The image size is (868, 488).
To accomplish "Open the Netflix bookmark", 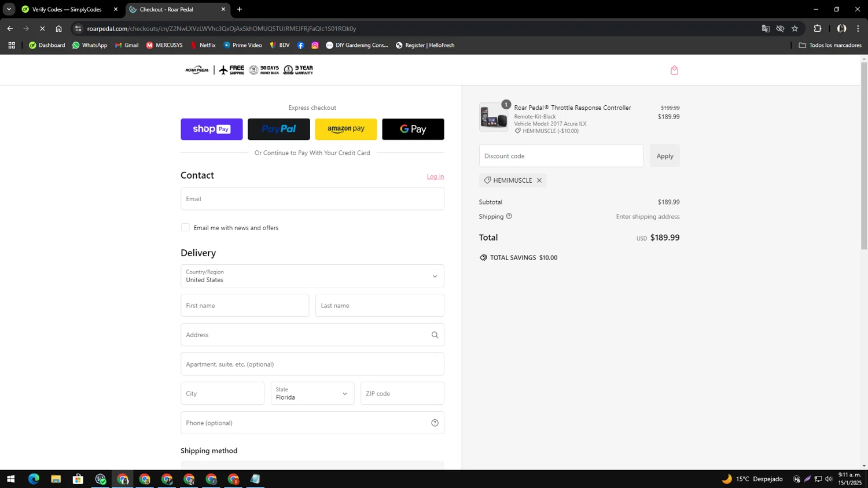I will (x=203, y=45).
